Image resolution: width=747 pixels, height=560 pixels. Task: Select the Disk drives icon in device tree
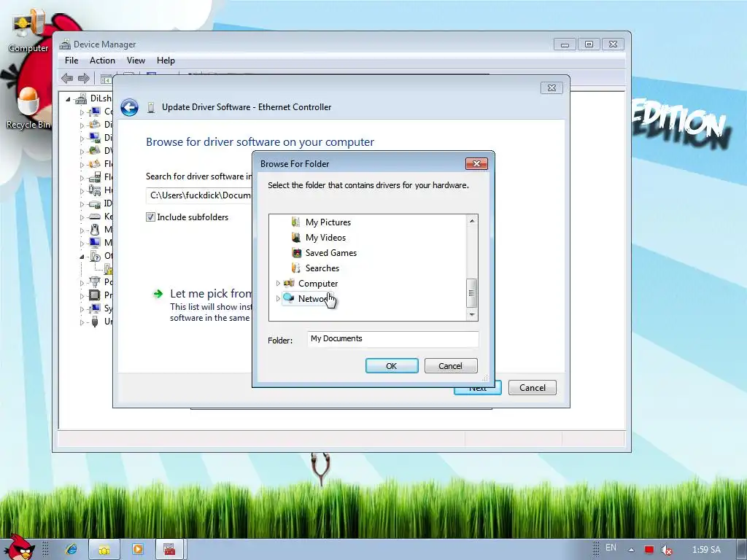[96, 124]
